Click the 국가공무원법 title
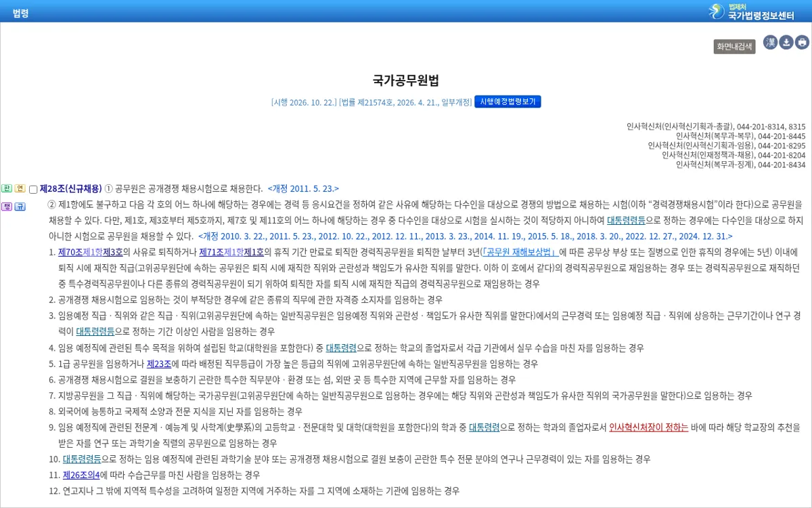Image resolution: width=812 pixels, height=508 pixels. [x=406, y=81]
